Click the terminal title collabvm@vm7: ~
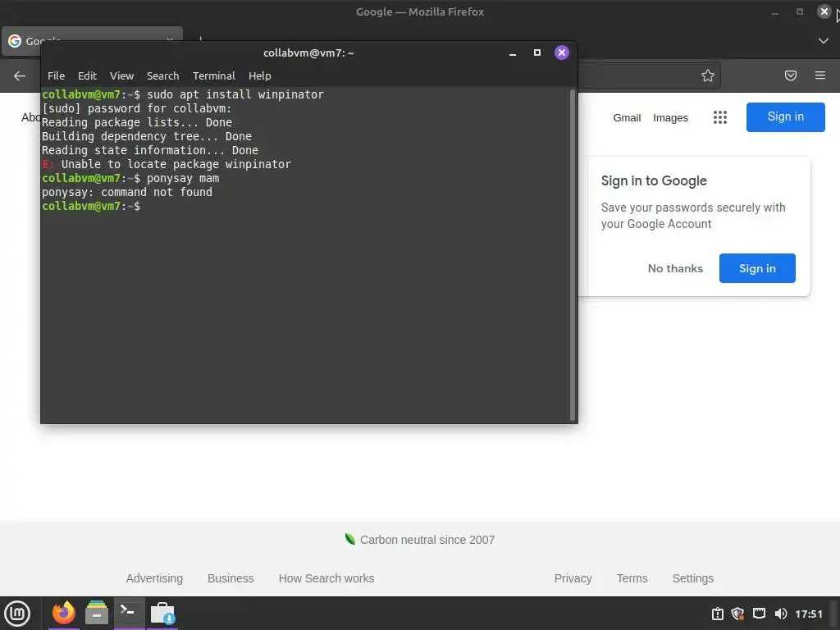The height and width of the screenshot is (630, 840). (x=308, y=53)
